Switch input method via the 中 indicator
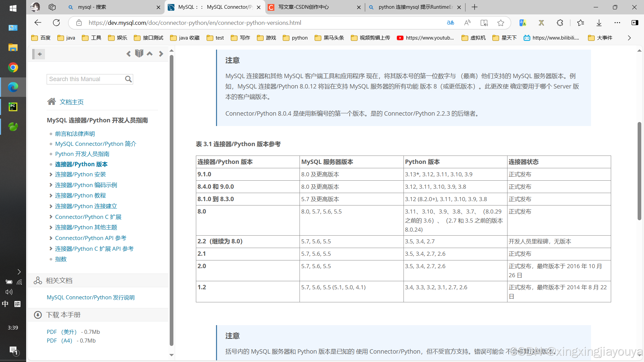The image size is (644, 362). (5, 304)
